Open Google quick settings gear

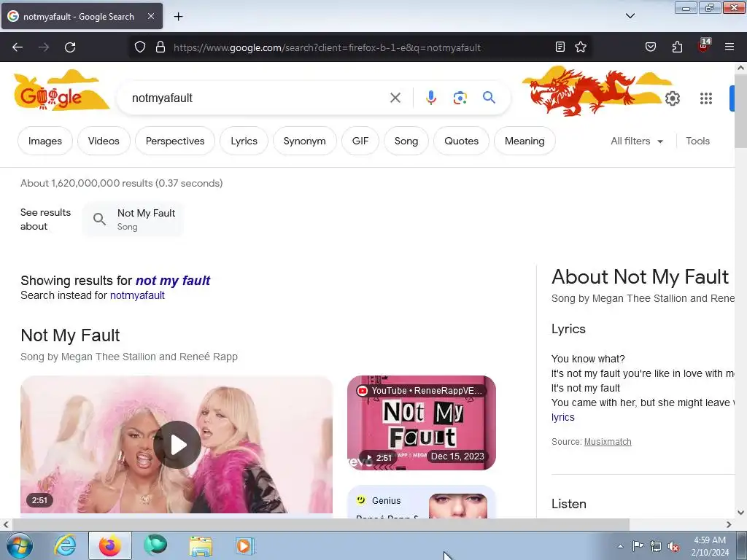tap(672, 98)
